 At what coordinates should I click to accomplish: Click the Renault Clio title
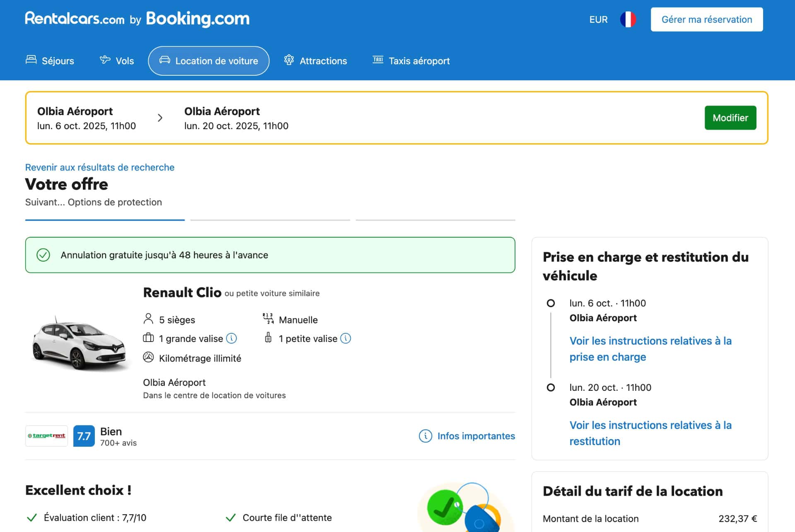[x=182, y=292]
